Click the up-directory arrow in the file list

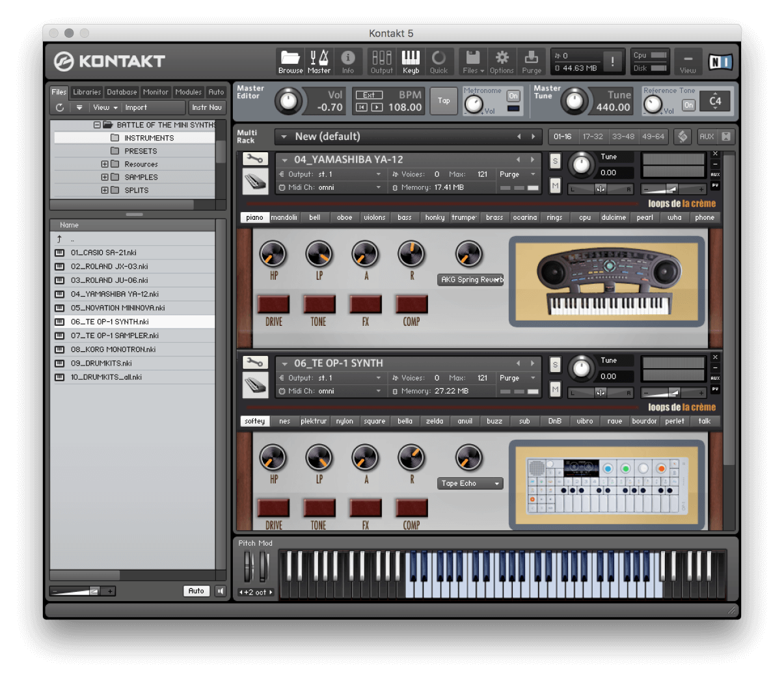(59, 239)
